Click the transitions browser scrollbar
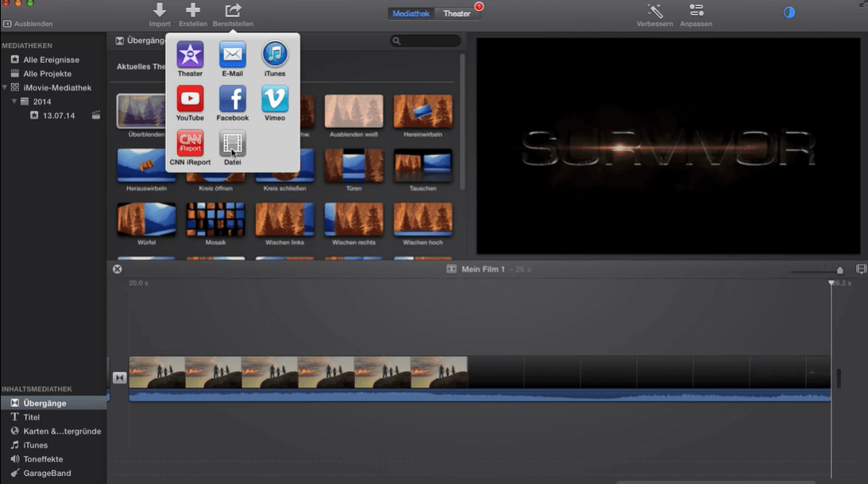868x484 pixels. point(462,122)
